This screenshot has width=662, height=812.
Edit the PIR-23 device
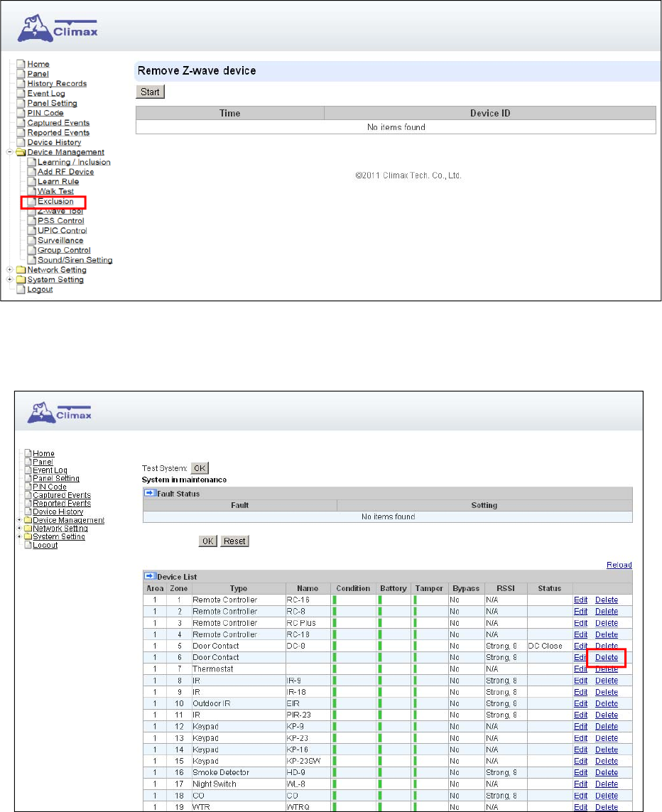point(581,715)
